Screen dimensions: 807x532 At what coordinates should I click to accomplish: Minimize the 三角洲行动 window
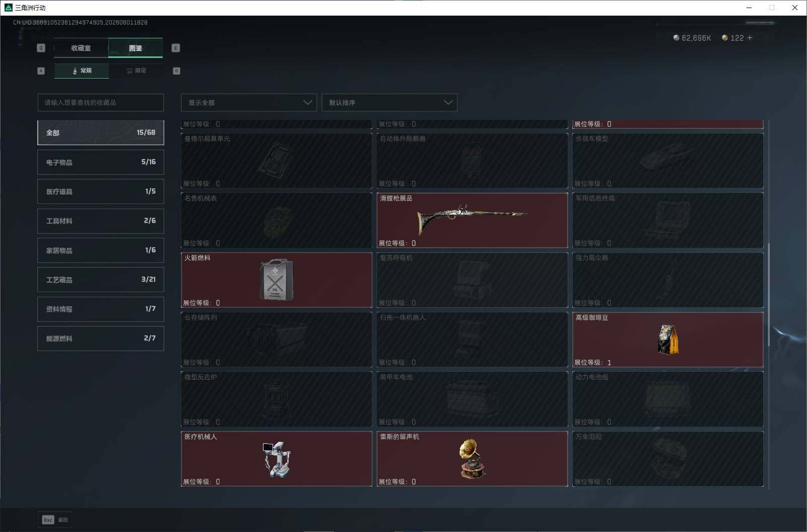[x=749, y=8]
